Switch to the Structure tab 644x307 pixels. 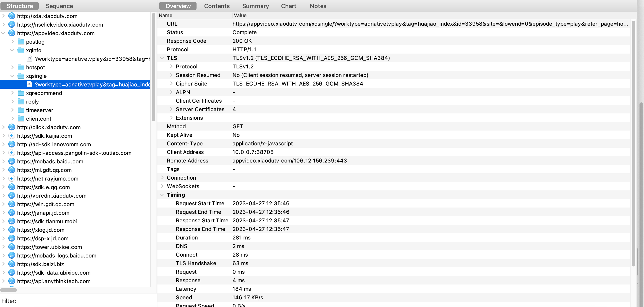pos(20,6)
